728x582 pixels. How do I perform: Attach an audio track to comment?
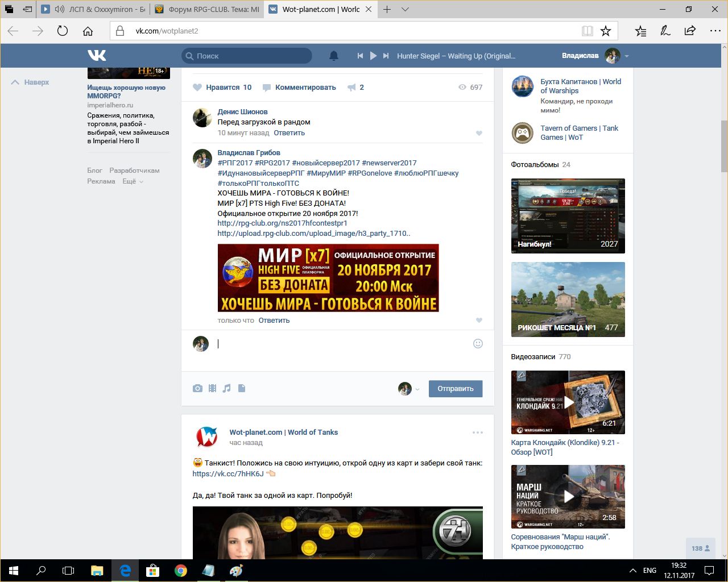pyautogui.click(x=227, y=389)
